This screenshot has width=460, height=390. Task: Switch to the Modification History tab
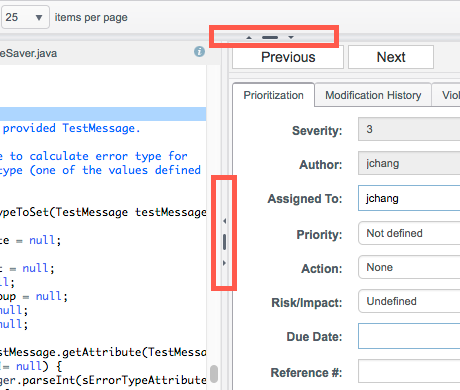373,95
